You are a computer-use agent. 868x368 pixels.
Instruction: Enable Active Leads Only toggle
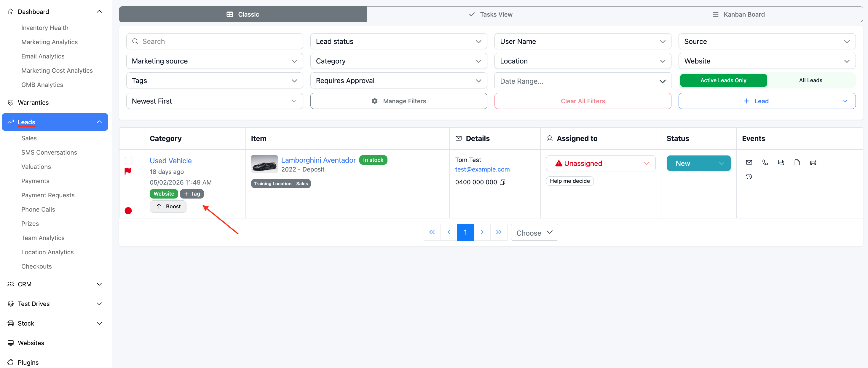[x=723, y=80]
